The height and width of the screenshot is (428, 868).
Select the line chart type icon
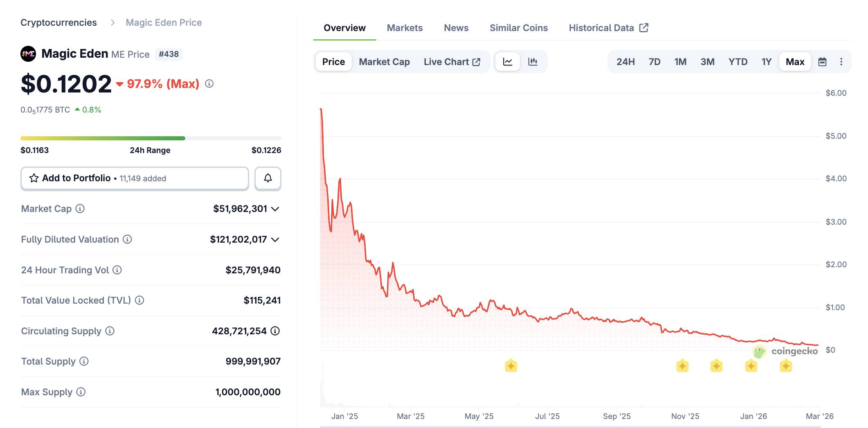[507, 61]
